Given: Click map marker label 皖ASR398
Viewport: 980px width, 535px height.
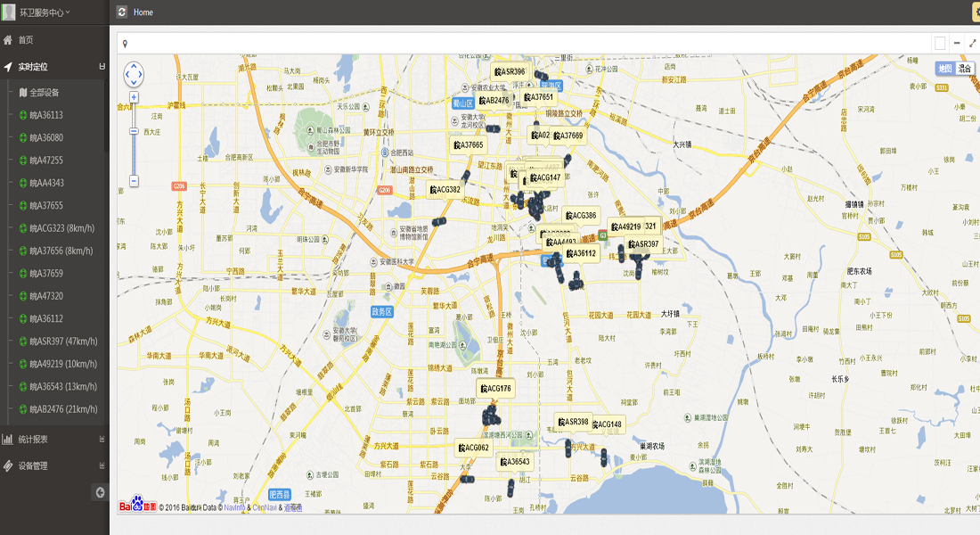Looking at the screenshot, I should point(573,422).
